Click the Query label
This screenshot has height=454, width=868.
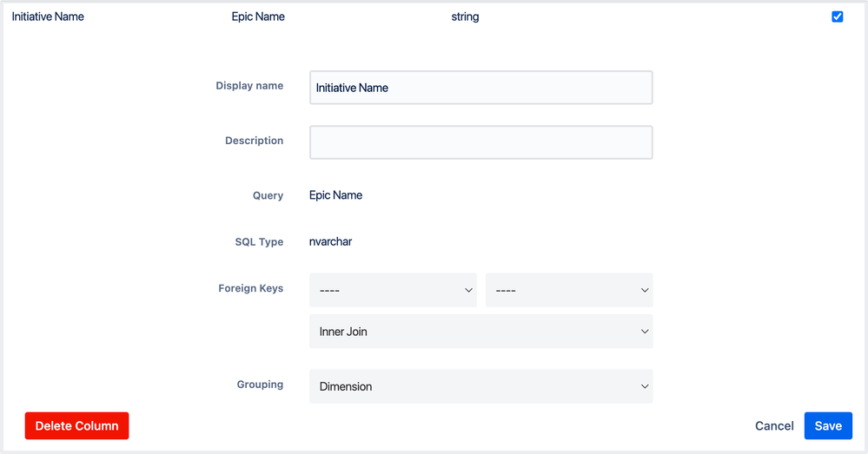268,195
